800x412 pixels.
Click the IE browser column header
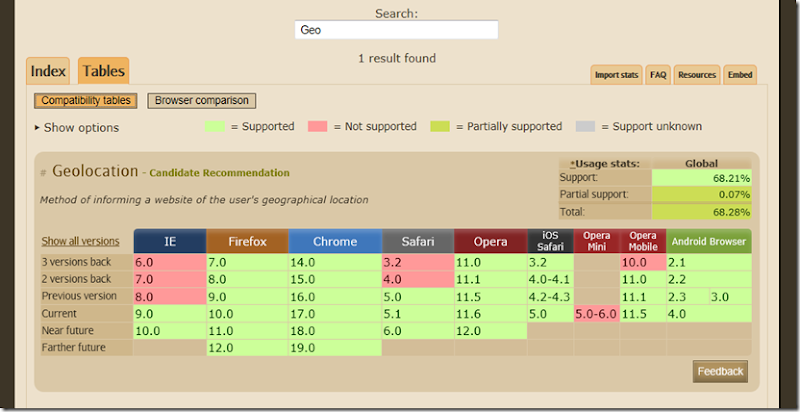click(170, 241)
